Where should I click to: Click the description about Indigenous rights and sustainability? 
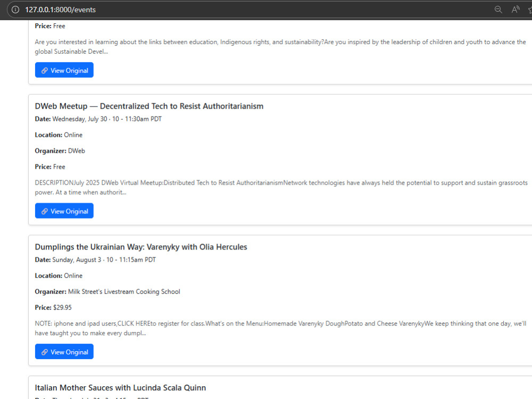[x=280, y=47]
